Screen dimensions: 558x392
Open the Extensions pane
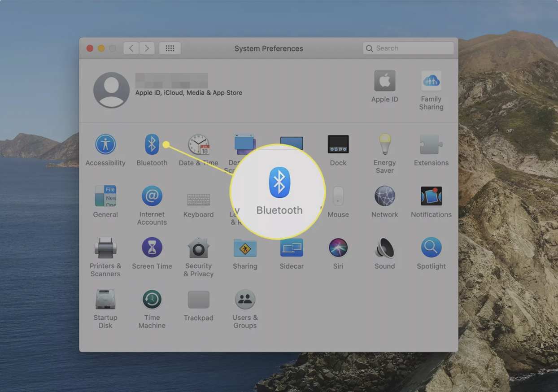point(431,145)
